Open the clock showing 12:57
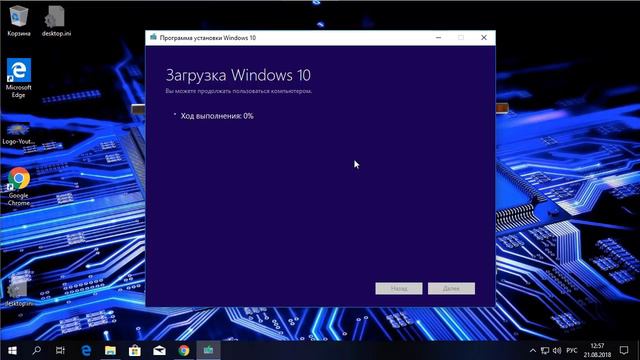The height and width of the screenshot is (360, 640). [x=597, y=350]
